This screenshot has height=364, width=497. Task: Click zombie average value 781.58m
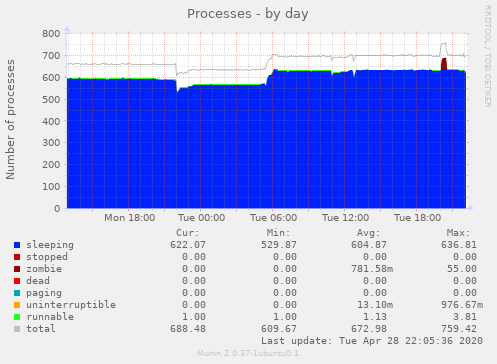(372, 269)
